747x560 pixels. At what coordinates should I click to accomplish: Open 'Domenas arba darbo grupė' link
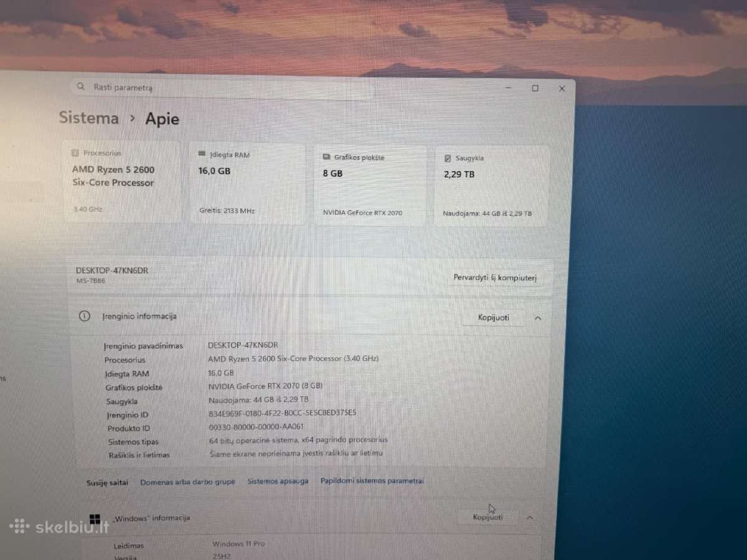[188, 482]
